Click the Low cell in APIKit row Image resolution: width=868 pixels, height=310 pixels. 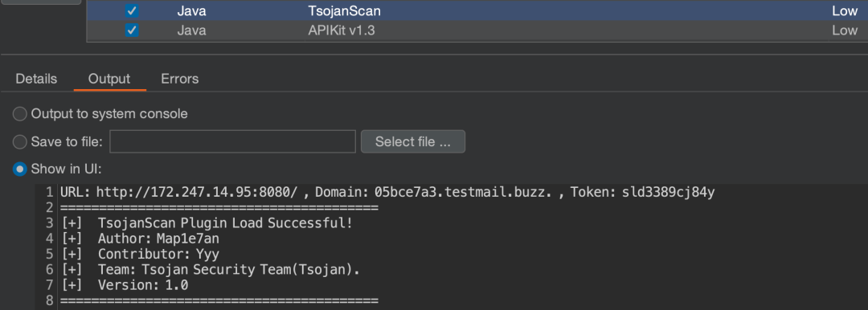click(x=845, y=31)
